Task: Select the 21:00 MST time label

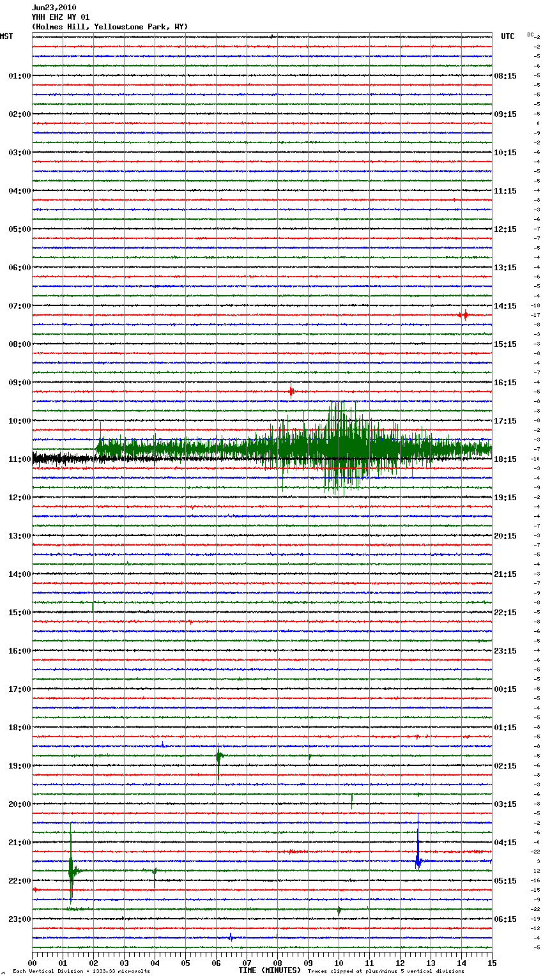Action: coord(20,842)
